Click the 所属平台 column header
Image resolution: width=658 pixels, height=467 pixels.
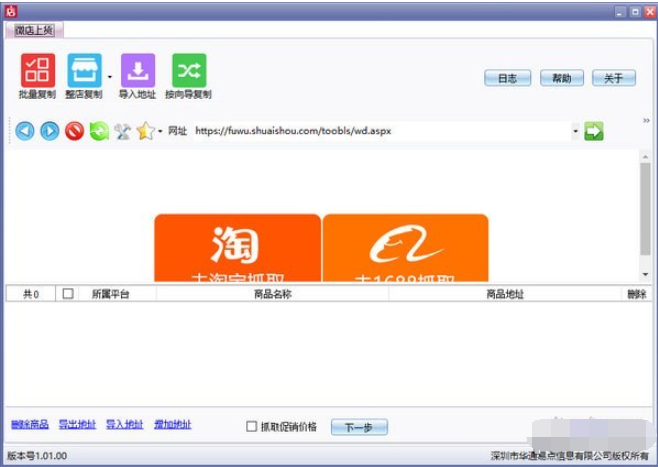[x=110, y=294]
